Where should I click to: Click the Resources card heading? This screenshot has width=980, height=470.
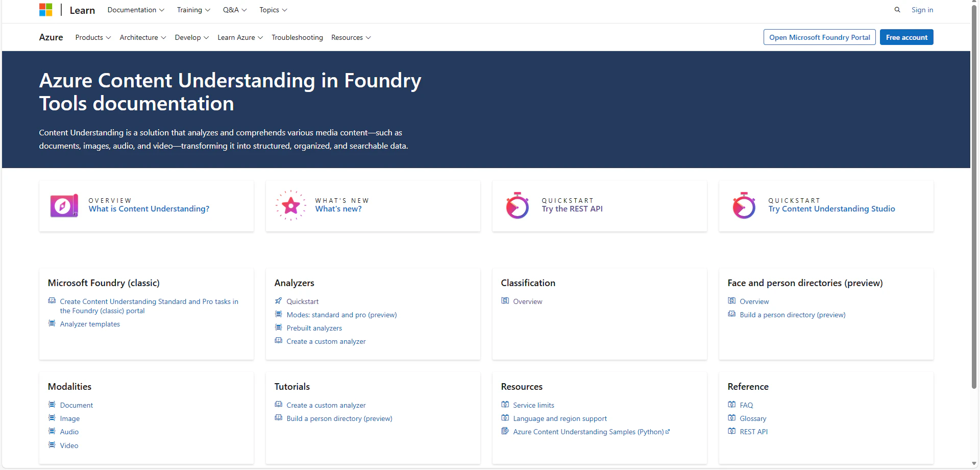pyautogui.click(x=522, y=387)
